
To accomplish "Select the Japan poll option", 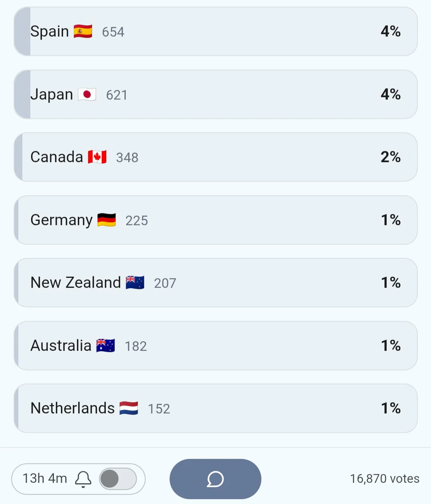I will click(x=215, y=94).
